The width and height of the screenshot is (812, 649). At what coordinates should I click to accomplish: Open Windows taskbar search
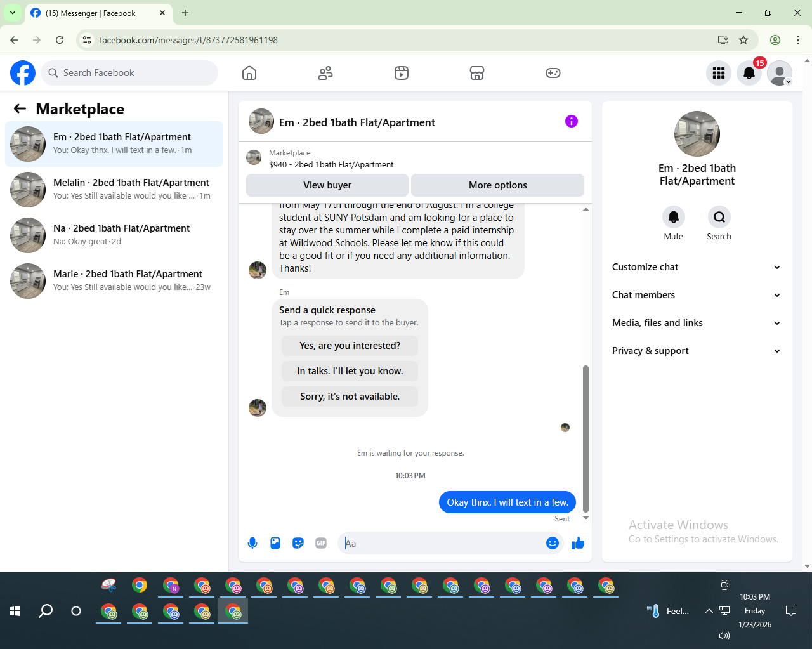46,611
